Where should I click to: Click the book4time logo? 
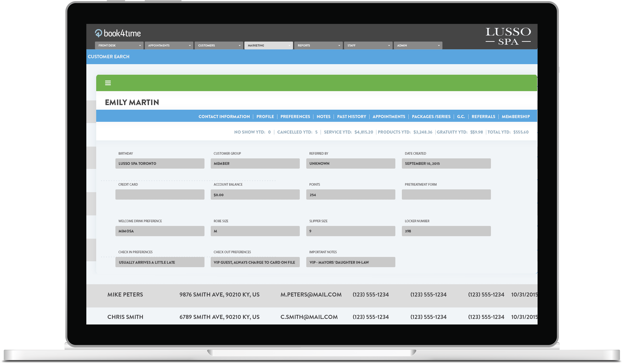pyautogui.click(x=118, y=33)
